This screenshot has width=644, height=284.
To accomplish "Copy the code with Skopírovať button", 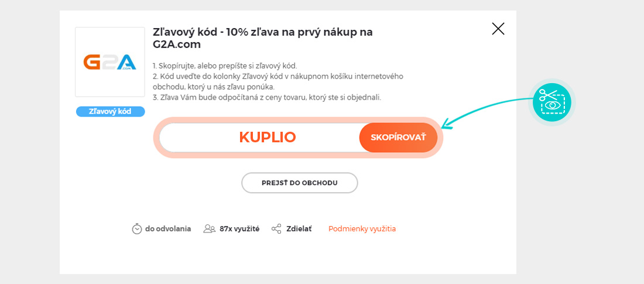I will [398, 138].
